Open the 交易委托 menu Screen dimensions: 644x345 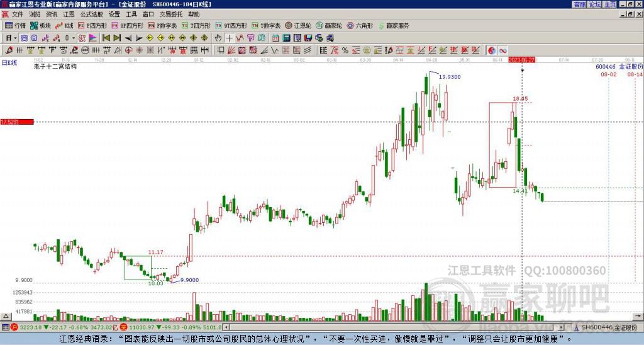171,14
